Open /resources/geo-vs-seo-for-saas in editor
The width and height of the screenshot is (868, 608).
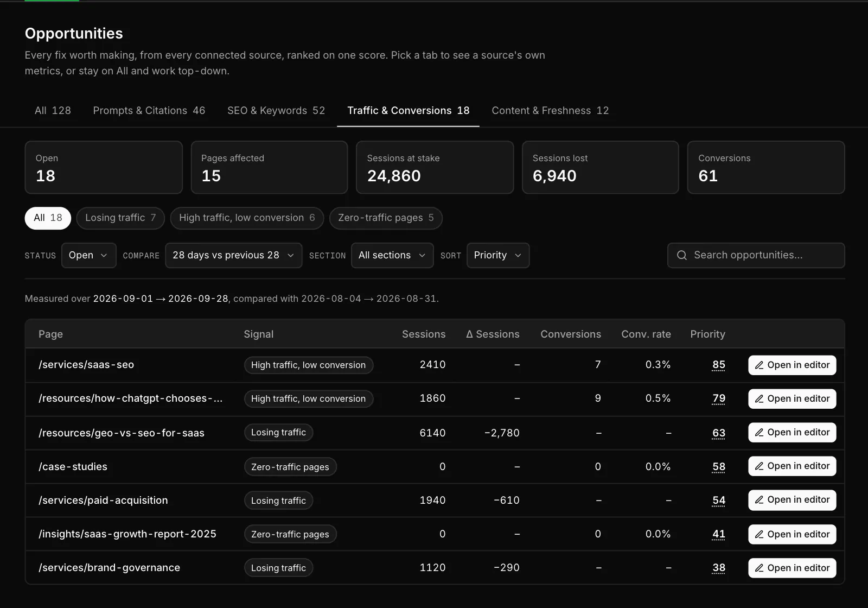tap(792, 433)
